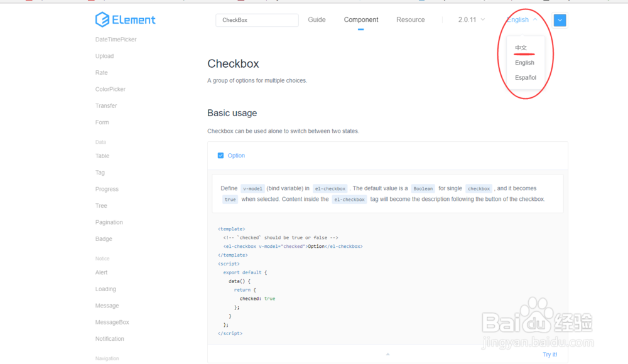Go to Tree in sidebar

[x=101, y=205]
